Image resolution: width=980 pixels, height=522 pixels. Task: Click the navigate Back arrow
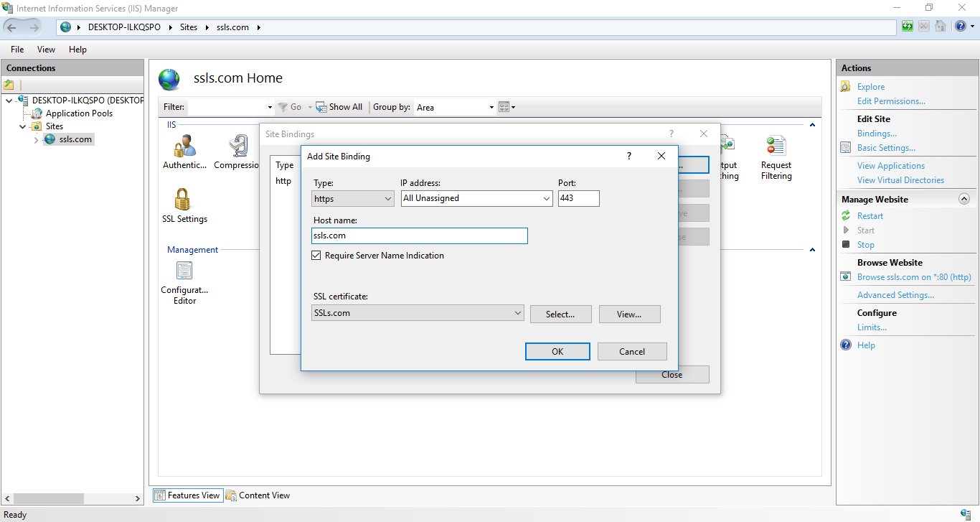[x=12, y=27]
